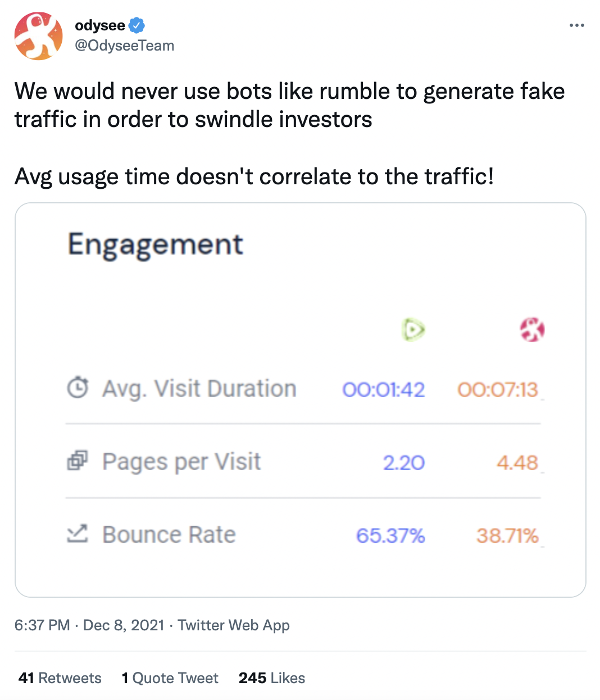Open the @OdyseeTeam handle link

pyautogui.click(x=124, y=46)
